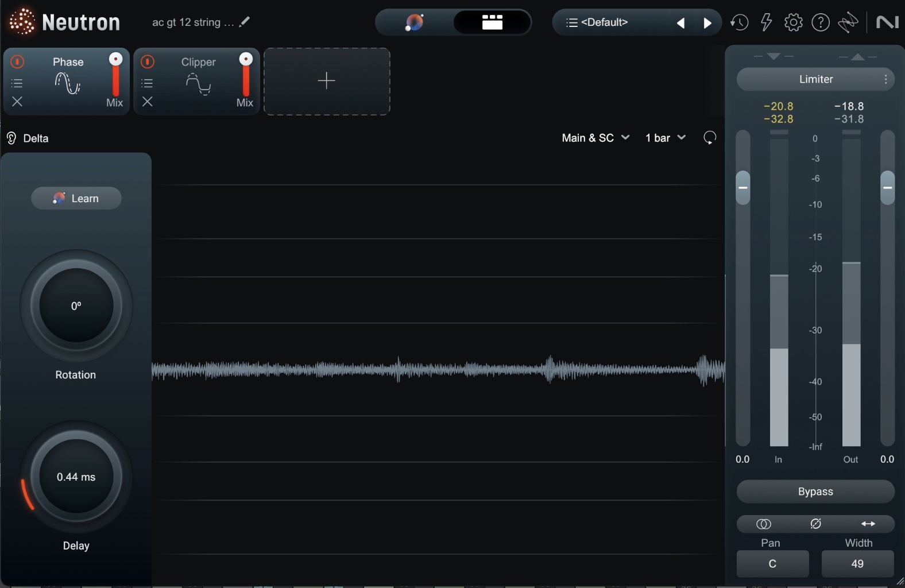The height and width of the screenshot is (588, 905).
Task: Open the 1 bar time range dropdown
Action: [665, 138]
